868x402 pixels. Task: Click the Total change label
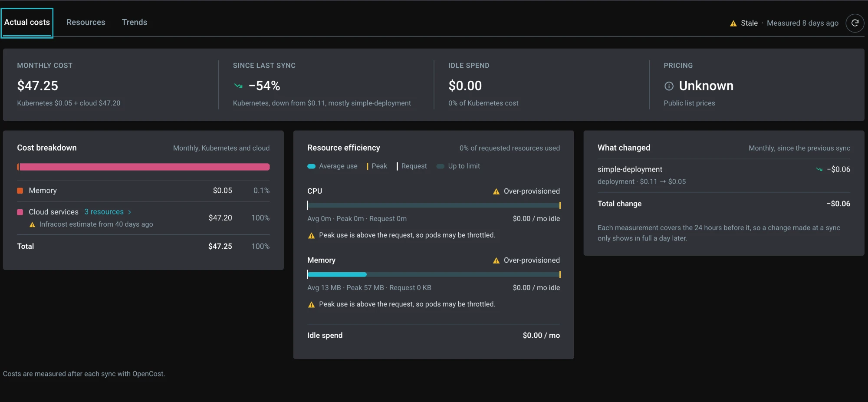click(x=619, y=204)
